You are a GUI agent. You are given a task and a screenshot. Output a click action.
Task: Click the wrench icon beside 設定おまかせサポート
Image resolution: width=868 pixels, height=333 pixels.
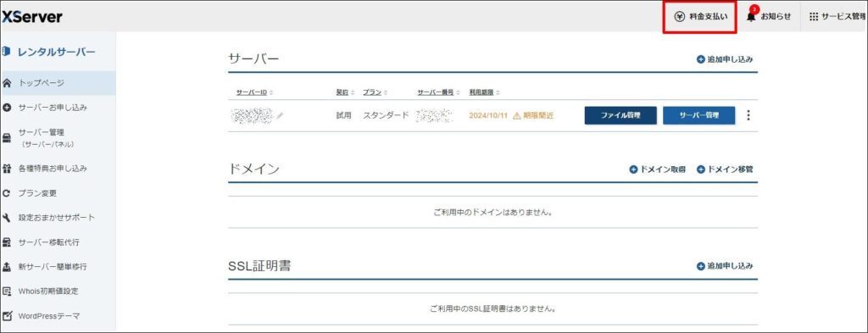(7, 218)
